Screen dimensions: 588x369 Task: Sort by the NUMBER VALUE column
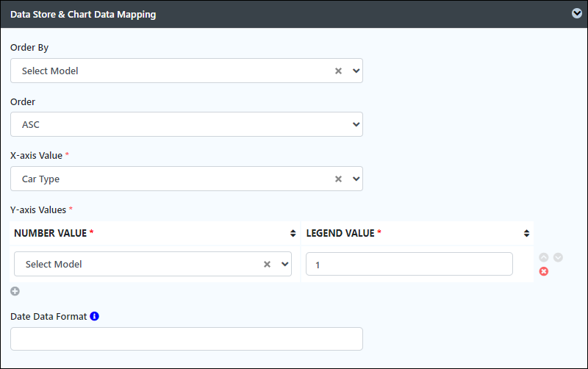293,233
